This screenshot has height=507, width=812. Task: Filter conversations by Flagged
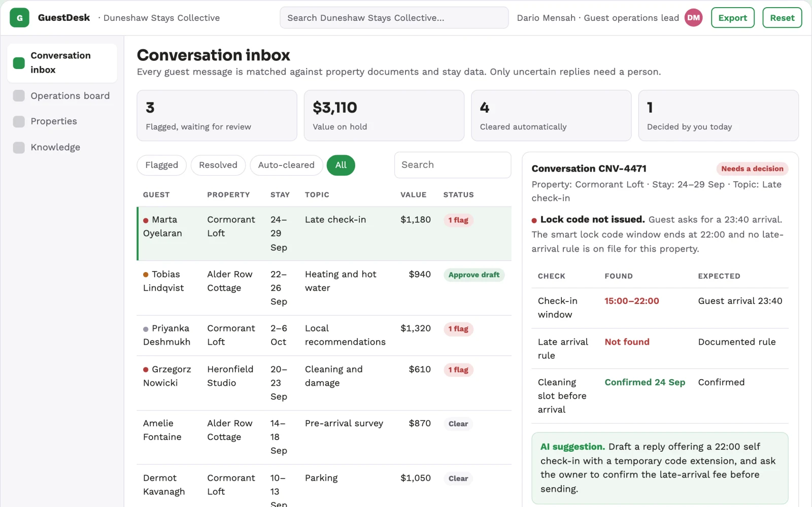click(x=161, y=165)
